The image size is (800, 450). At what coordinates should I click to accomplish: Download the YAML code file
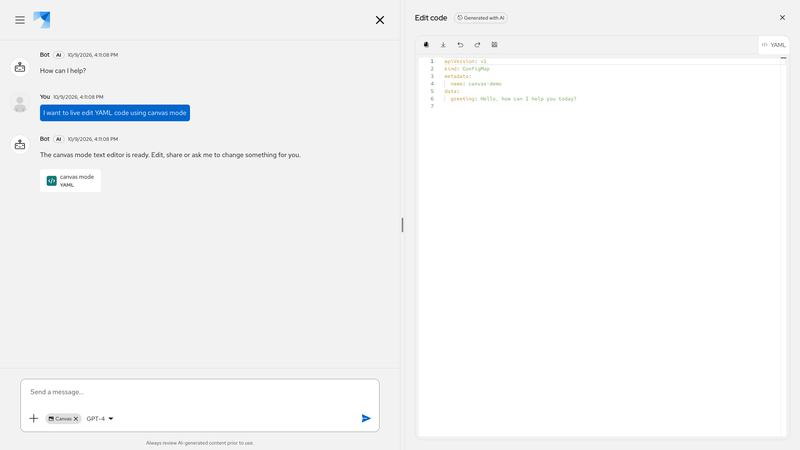pos(443,45)
